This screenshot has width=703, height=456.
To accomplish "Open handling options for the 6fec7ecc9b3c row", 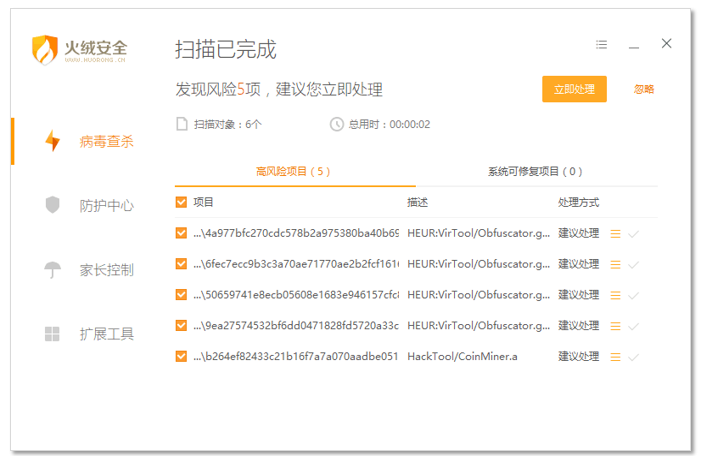I will coord(579,264).
